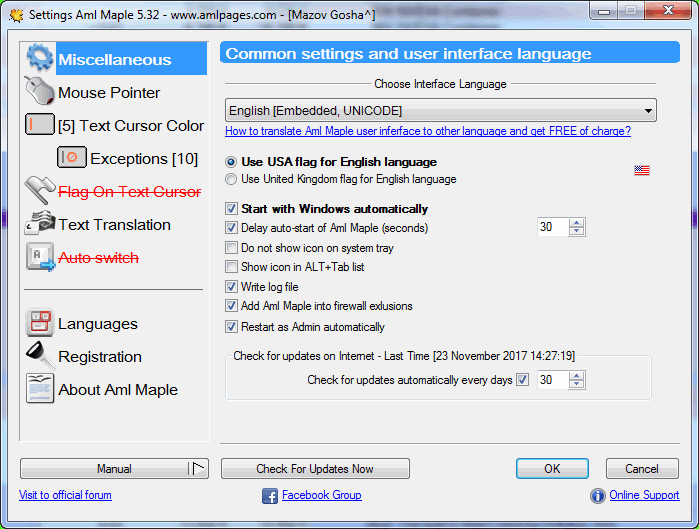
Task: Increase the auto-start delay seconds
Action: 576,223
